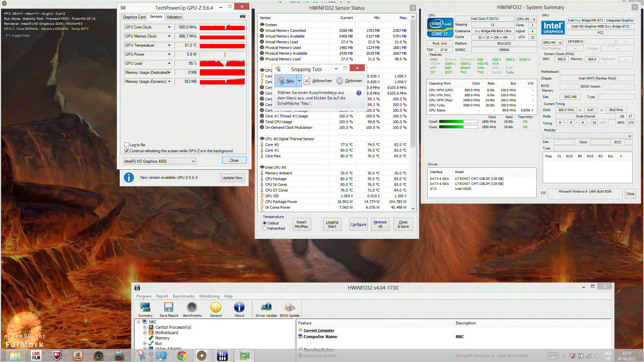
Task: Click the Driver Update toolbar icon
Action: [266, 309]
